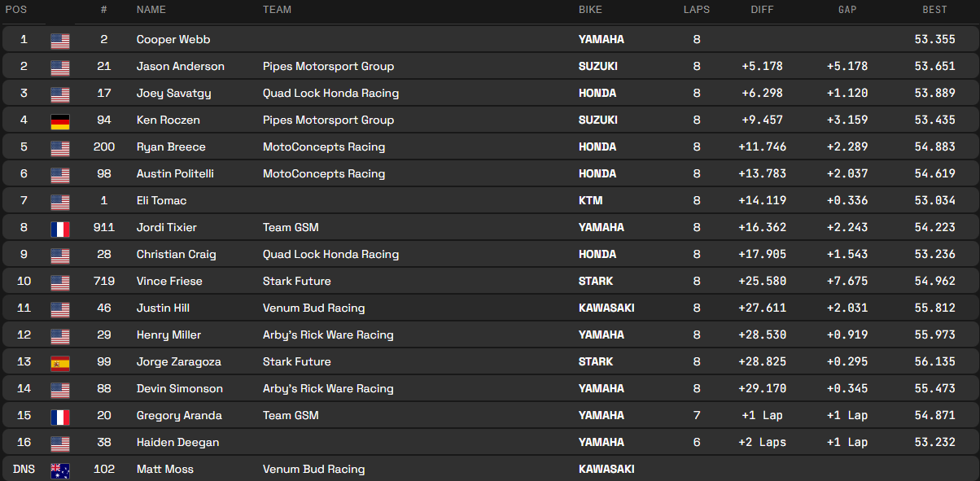Viewport: 980px width, 481px height.
Task: Sort by the BEST lap column header
Action: point(934,10)
